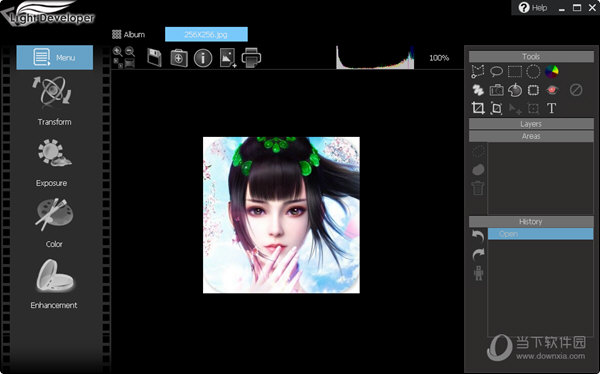The image size is (600, 374).
Task: Select the rounded rectangle selection tool
Action: click(x=533, y=90)
